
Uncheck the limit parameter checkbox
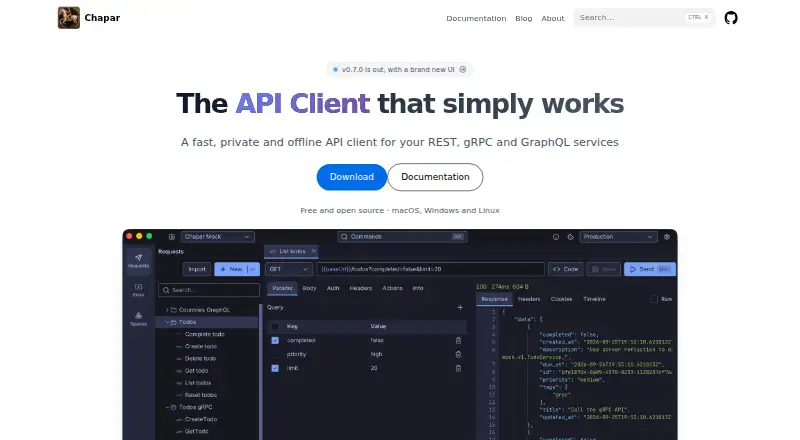pyautogui.click(x=275, y=368)
